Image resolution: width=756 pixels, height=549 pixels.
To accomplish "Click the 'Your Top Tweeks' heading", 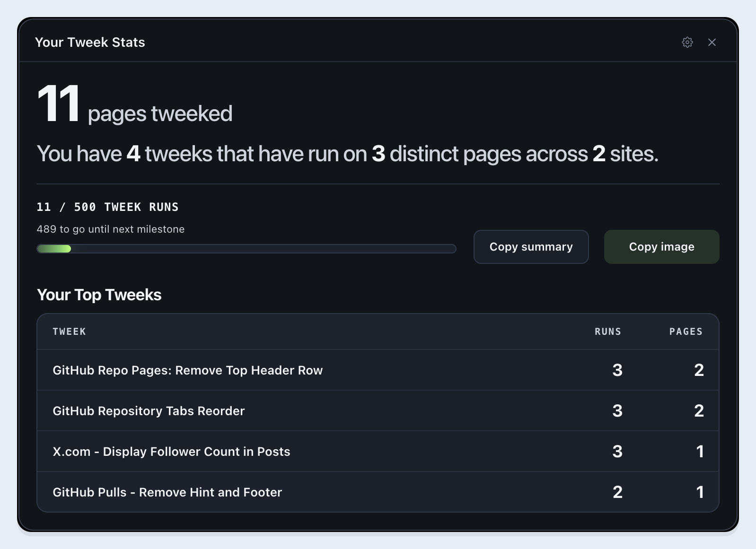I will point(99,295).
